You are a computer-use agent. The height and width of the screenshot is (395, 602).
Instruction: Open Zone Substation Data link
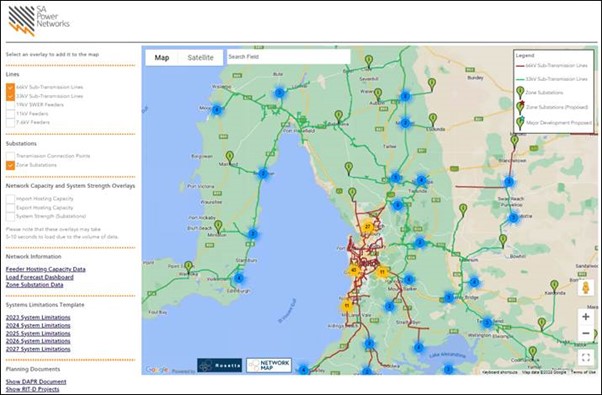(35, 285)
